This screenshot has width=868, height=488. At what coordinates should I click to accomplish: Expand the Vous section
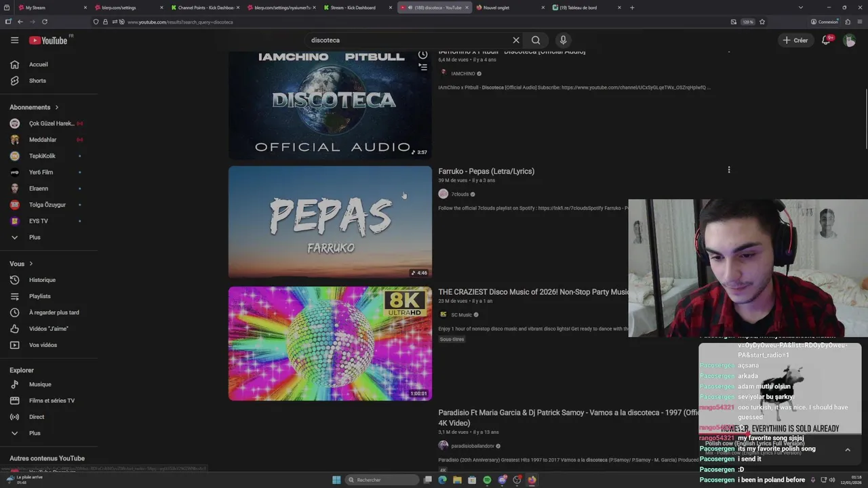click(21, 264)
